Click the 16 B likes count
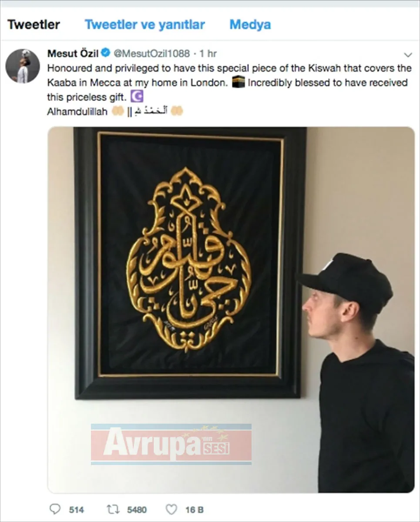Image resolution: width=420 pixels, height=522 pixels. [195, 509]
